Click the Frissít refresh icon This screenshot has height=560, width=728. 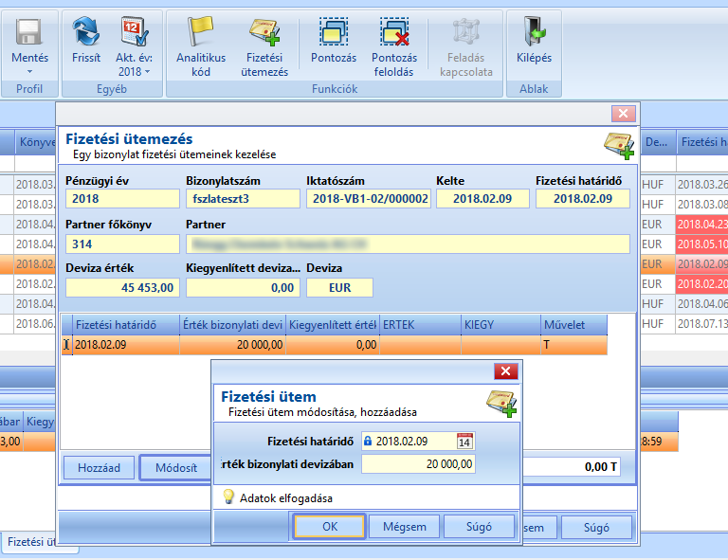pyautogui.click(x=86, y=31)
